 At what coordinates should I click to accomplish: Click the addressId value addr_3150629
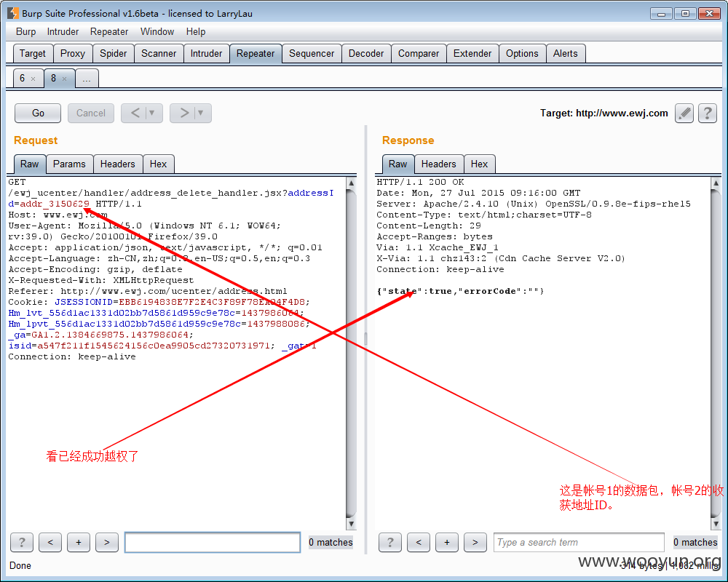click(x=55, y=204)
